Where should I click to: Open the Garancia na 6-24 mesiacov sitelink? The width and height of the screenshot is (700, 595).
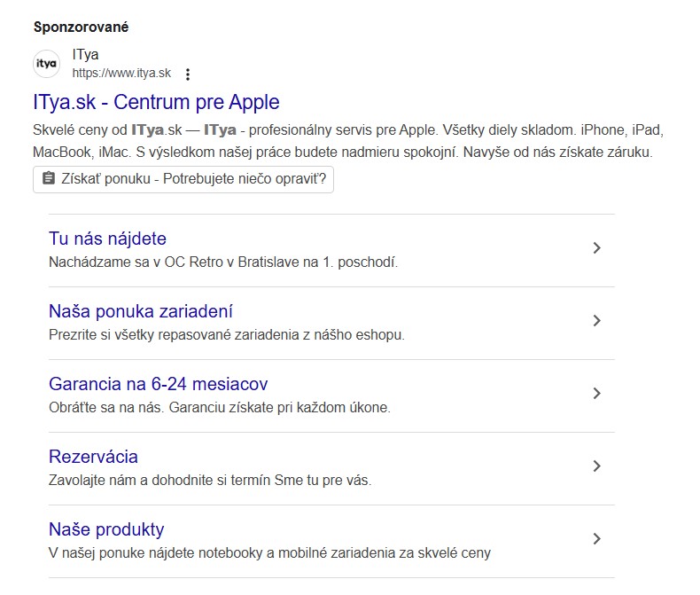pyautogui.click(x=158, y=384)
